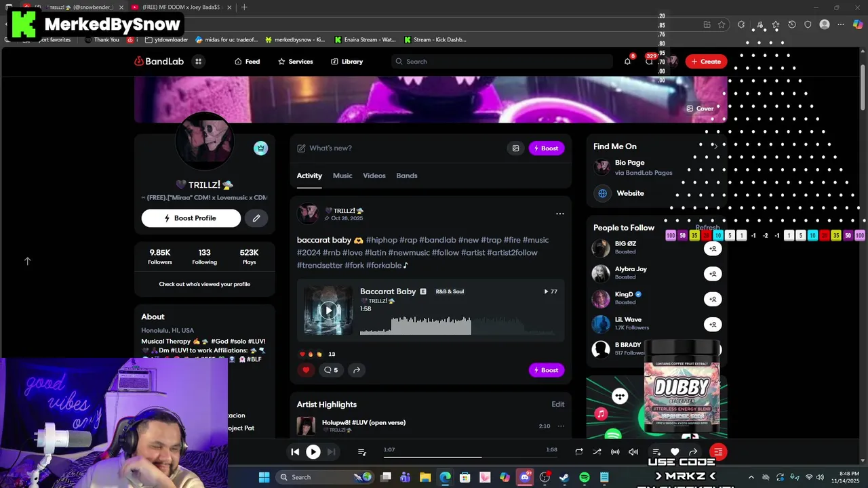Click Boost under the baccarat baby post
Image resolution: width=868 pixels, height=488 pixels.
(x=547, y=370)
